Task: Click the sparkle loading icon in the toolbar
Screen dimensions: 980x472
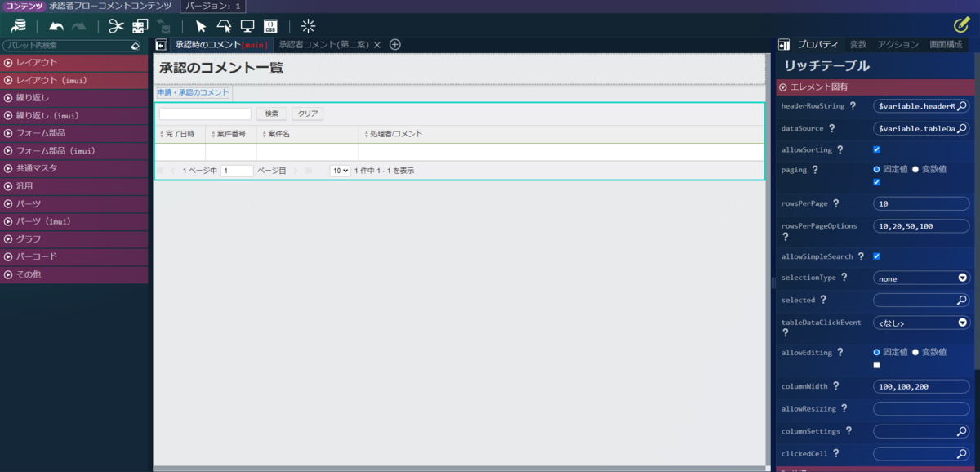Action: click(x=308, y=26)
